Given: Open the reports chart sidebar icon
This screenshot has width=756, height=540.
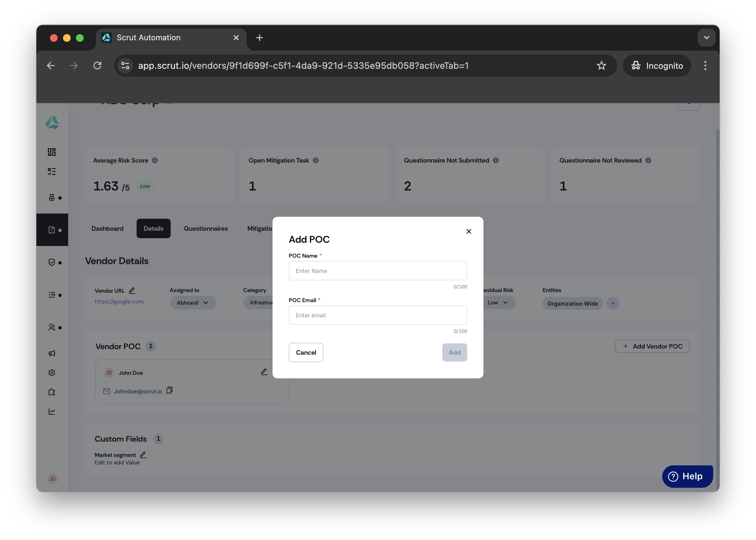Looking at the screenshot, I should click(52, 411).
